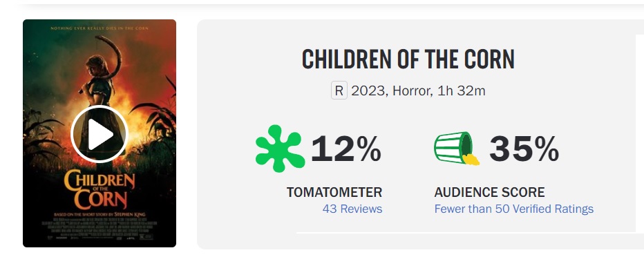
Task: Click the 1h 32m runtime text
Action: (x=461, y=91)
